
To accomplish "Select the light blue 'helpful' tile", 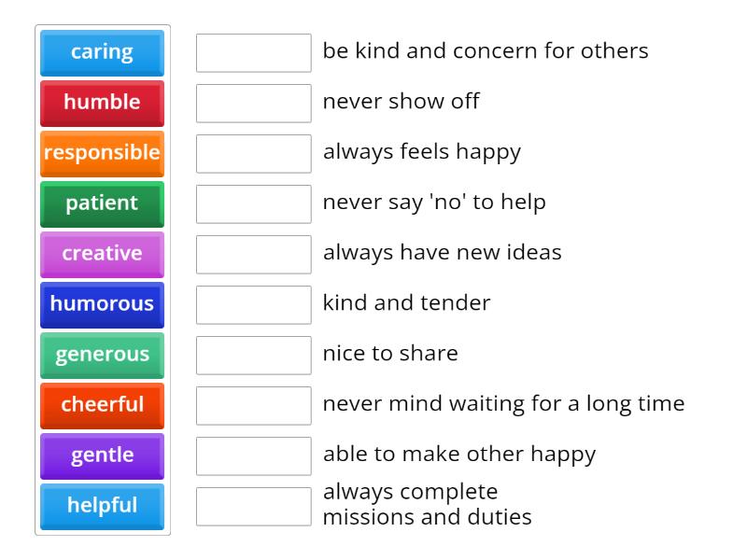I will click(102, 506).
